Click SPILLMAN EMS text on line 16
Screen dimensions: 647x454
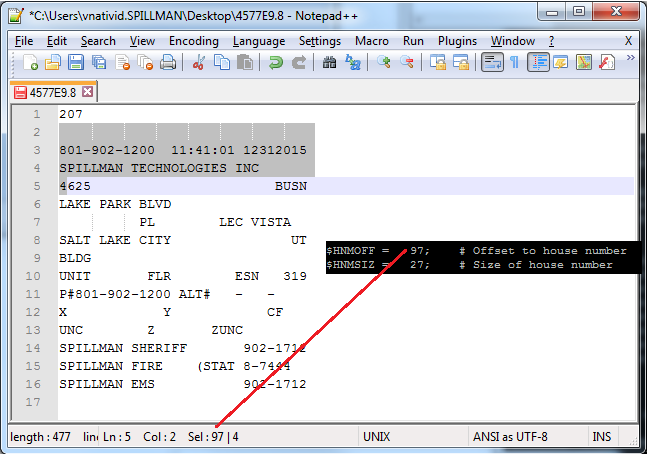tap(107, 384)
